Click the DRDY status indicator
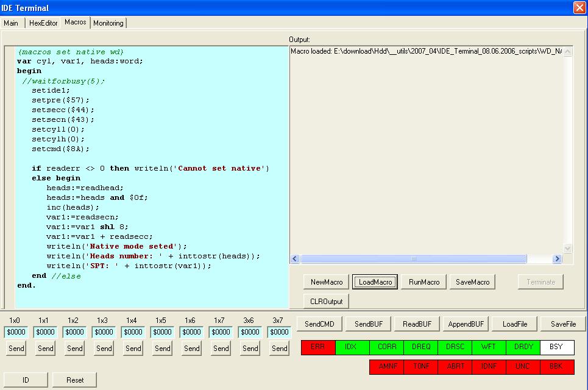Image resolution: width=588 pixels, height=390 pixels. 523,347
